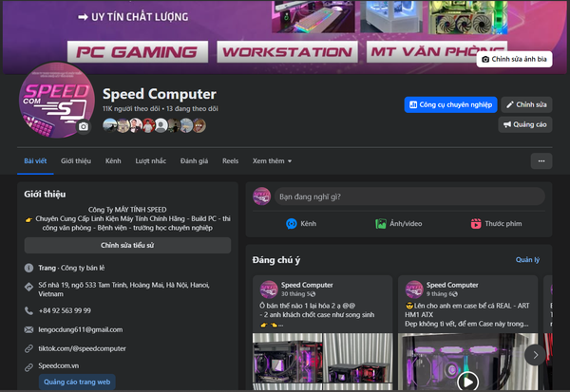The height and width of the screenshot is (392, 570).
Task: Open the Reels tab
Action: (230, 161)
